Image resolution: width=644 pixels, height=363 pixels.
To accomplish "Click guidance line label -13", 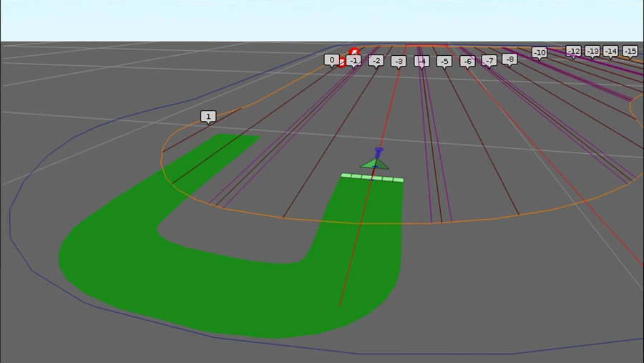I will (x=592, y=51).
